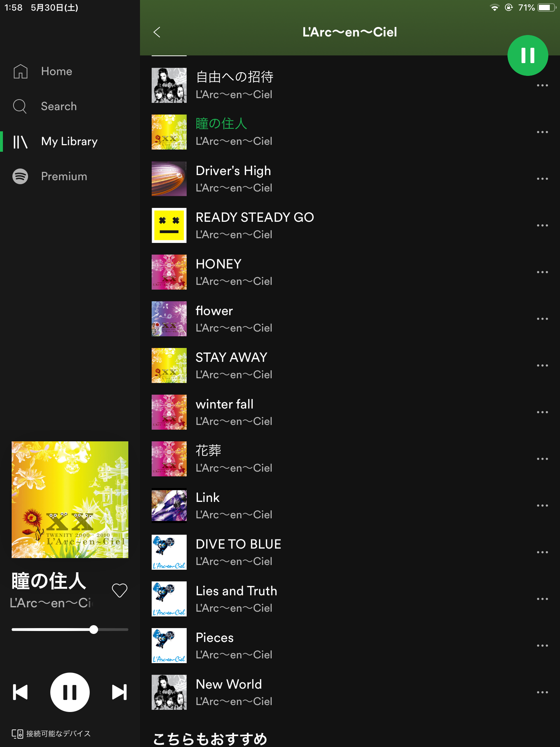Check the battery indicator in status bar
560x747 pixels.
[546, 8]
